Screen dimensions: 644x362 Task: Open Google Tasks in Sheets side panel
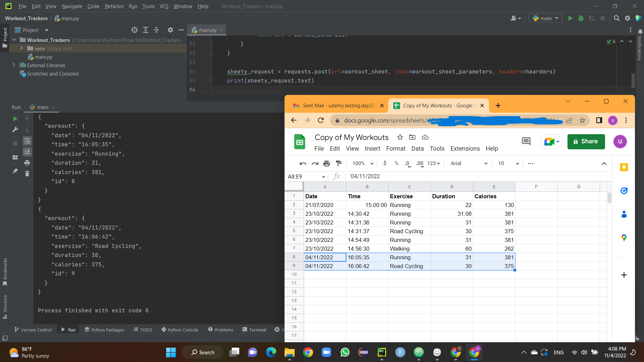[x=624, y=191]
